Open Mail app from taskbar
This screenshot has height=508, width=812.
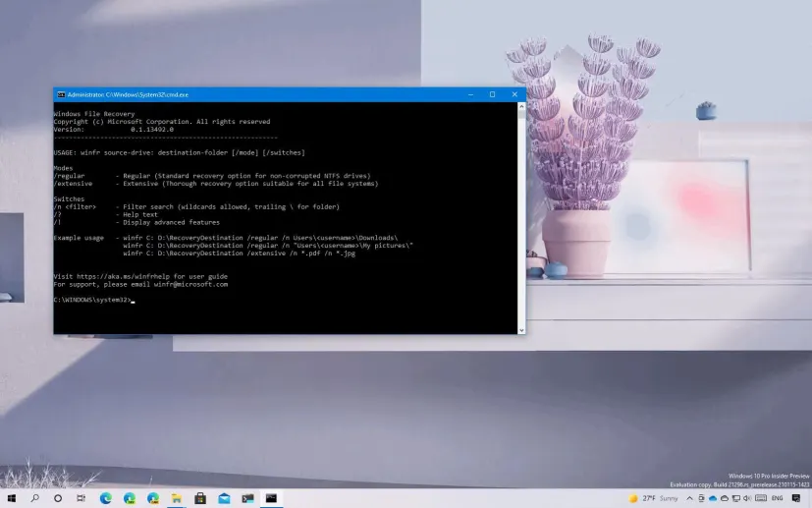(x=224, y=498)
